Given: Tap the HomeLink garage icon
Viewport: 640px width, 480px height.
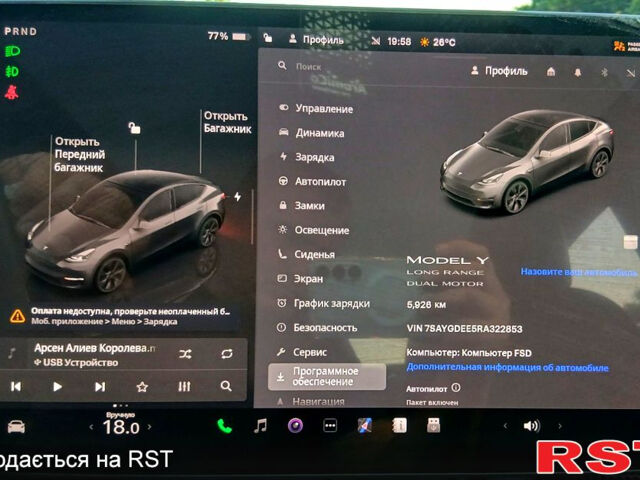Looking at the screenshot, I should [551, 72].
